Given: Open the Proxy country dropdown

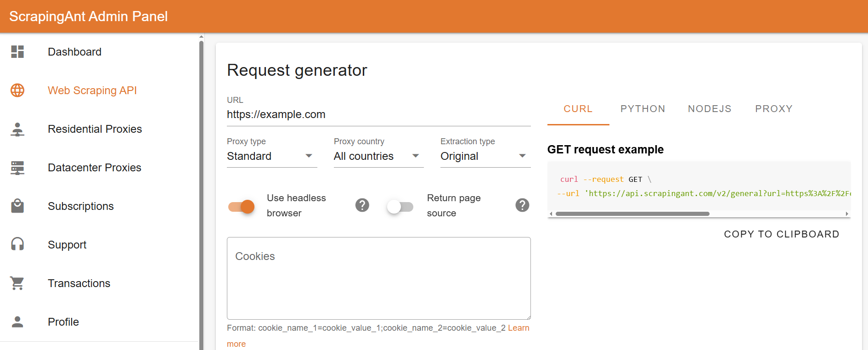Looking at the screenshot, I should [378, 156].
